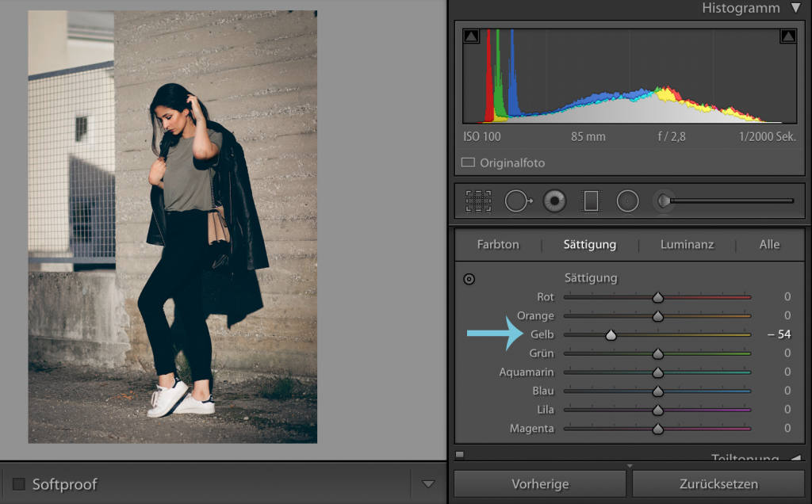The height and width of the screenshot is (504, 812).
Task: Click the Orange saturation slider handle
Action: tap(657, 316)
